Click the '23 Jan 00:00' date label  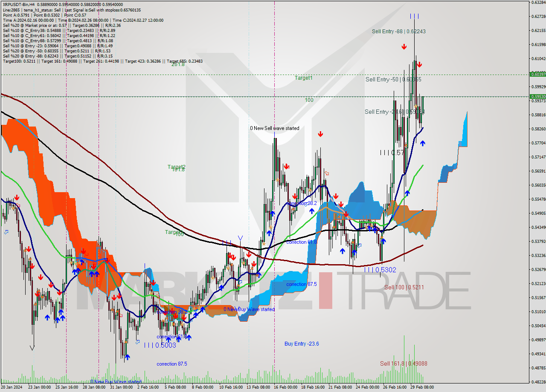click(39, 387)
